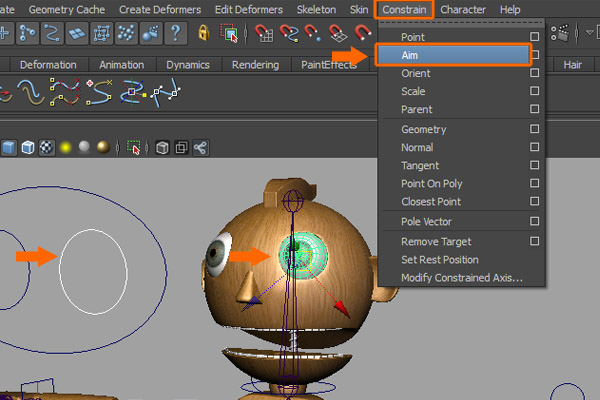Select the smooth shaded blue cube icon

click(9, 148)
